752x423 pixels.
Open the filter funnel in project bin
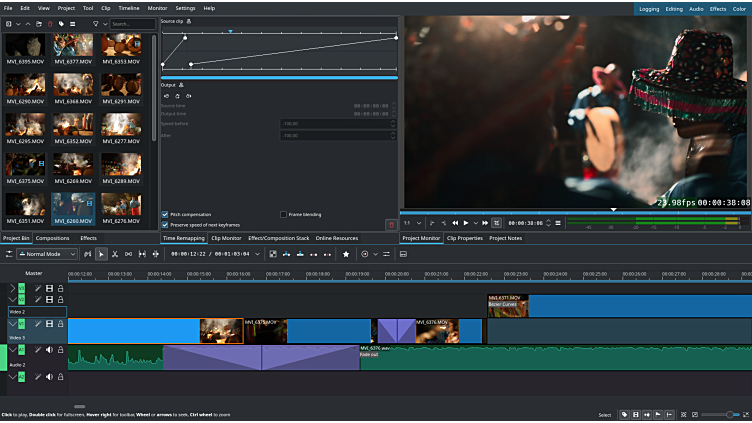[95, 23]
